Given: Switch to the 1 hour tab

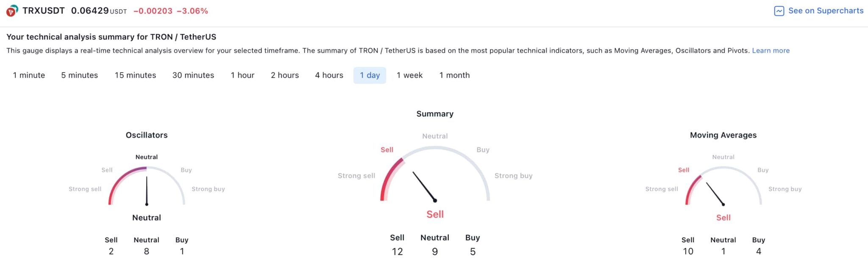Looking at the screenshot, I should [242, 75].
